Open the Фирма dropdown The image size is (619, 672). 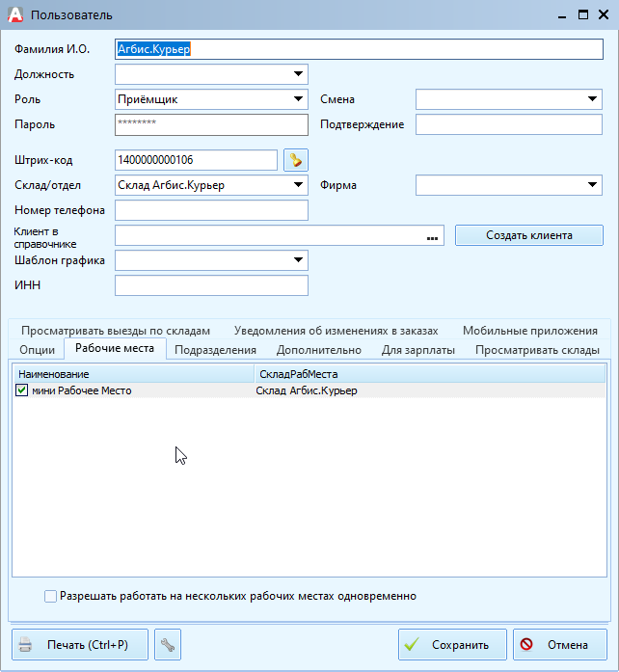coord(592,185)
